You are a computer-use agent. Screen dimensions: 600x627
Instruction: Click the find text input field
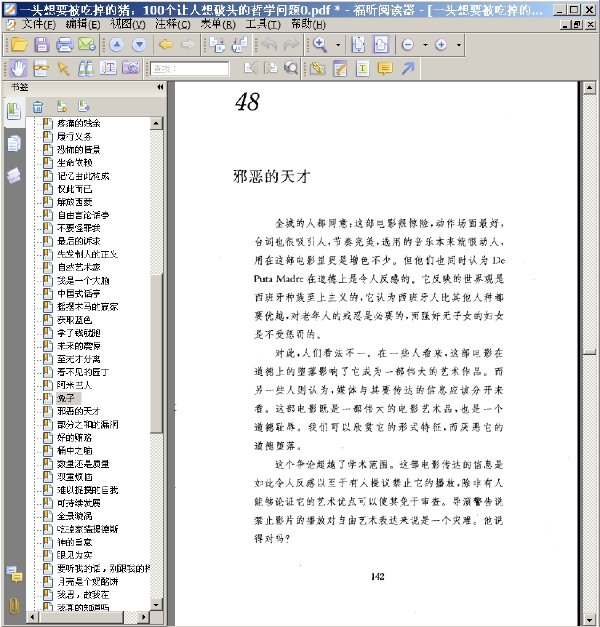[x=190, y=69]
